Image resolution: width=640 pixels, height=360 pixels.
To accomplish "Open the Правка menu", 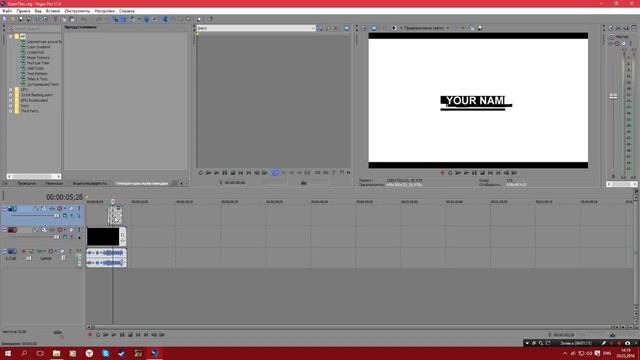I will [x=23, y=11].
